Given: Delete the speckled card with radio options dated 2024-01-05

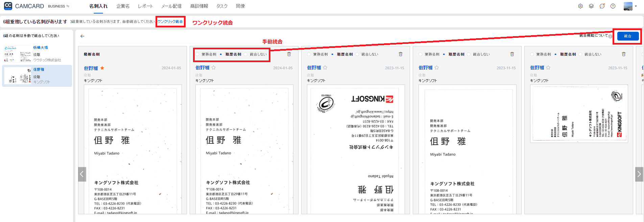Looking at the screenshot, I should point(289,54).
